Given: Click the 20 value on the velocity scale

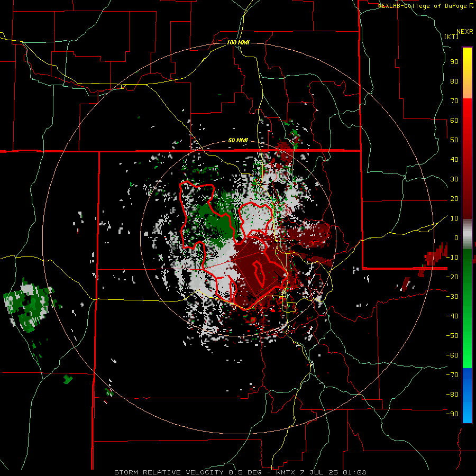Looking at the screenshot, I should [454, 199].
